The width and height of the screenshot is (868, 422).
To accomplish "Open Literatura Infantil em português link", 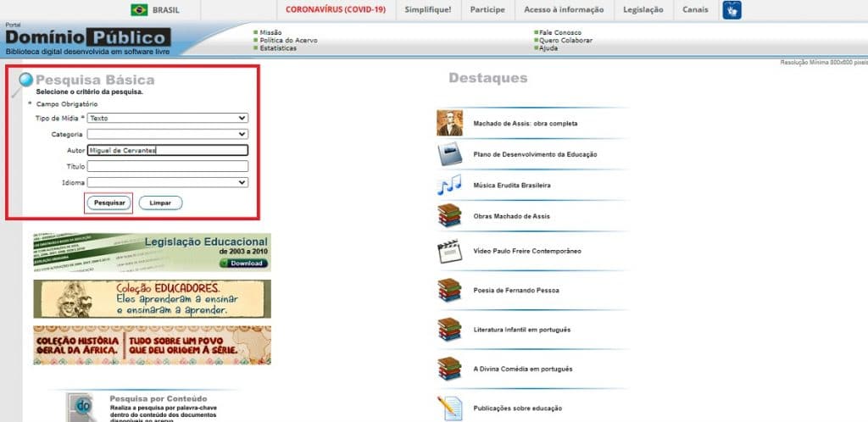I will pyautogui.click(x=521, y=330).
